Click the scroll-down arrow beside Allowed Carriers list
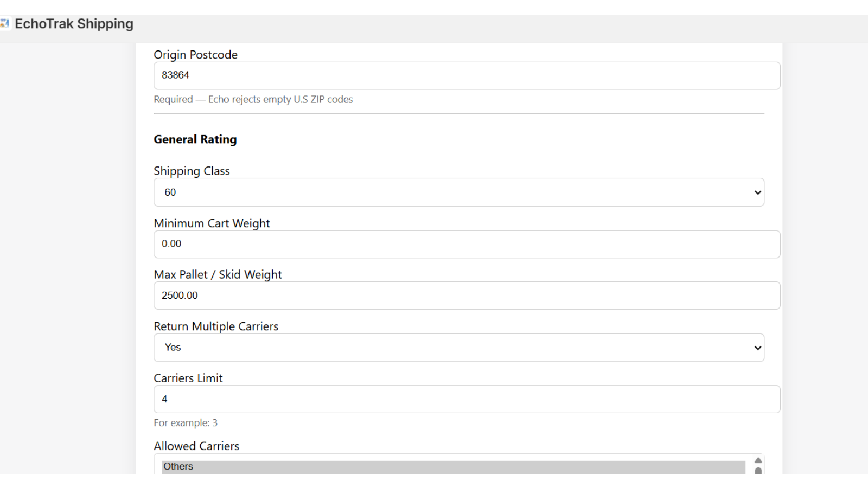 (x=757, y=471)
